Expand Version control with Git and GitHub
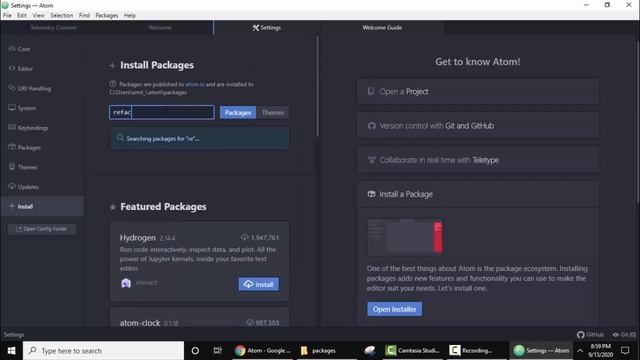Screen dimensions: 640x360 tap(478, 126)
